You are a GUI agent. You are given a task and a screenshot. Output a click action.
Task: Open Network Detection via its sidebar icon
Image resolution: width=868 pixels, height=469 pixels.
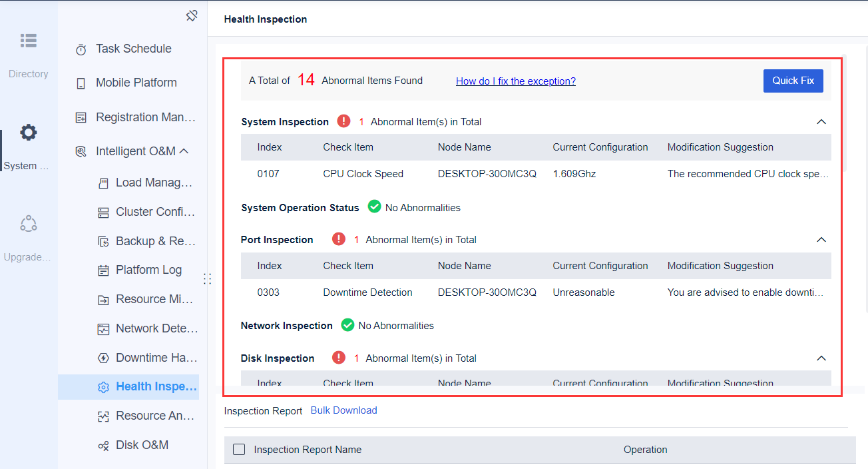[103, 328]
